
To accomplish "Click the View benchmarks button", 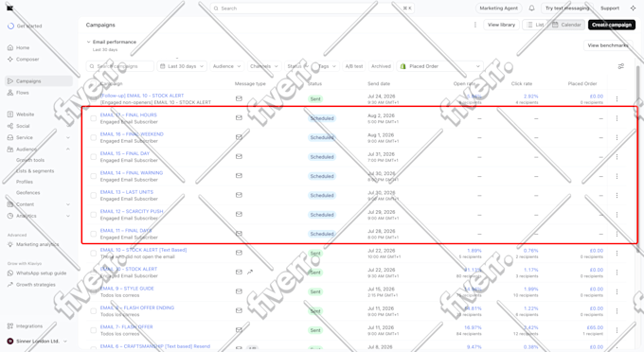I will (608, 45).
